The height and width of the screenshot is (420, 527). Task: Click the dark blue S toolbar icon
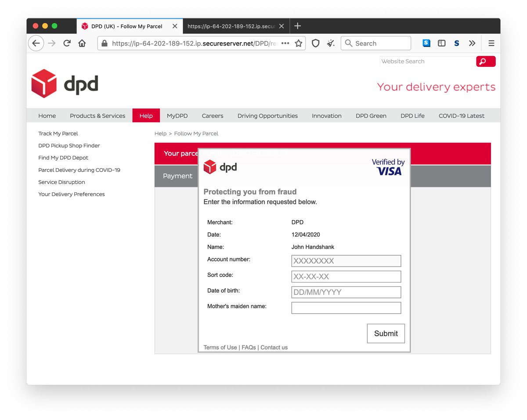[x=457, y=43]
